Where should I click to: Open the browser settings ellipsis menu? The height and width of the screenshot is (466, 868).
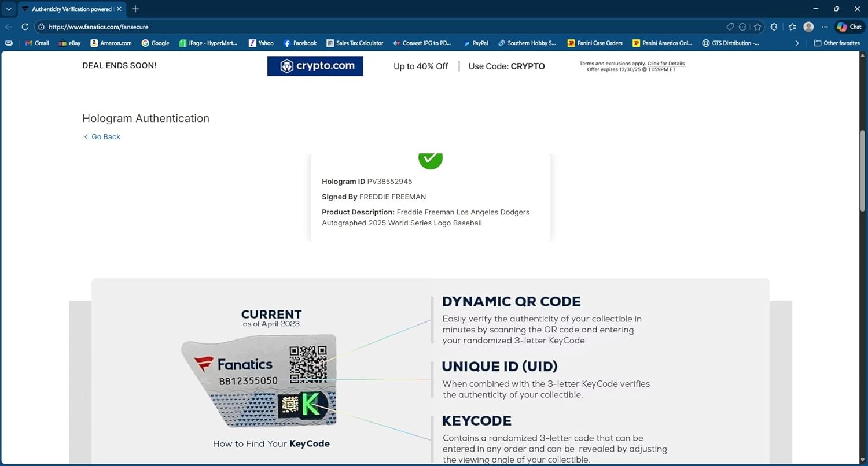[x=825, y=27]
